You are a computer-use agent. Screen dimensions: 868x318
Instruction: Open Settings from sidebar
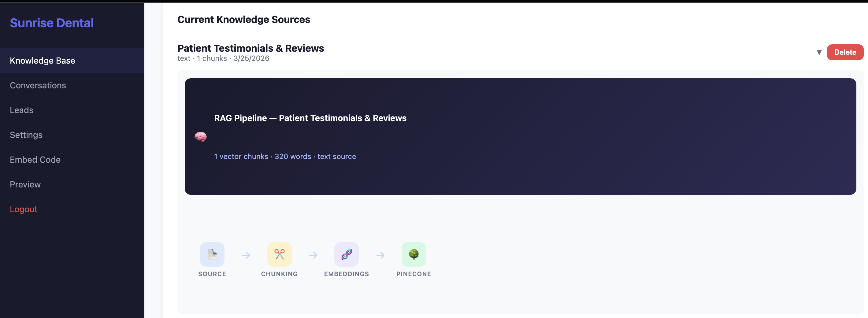[26, 135]
